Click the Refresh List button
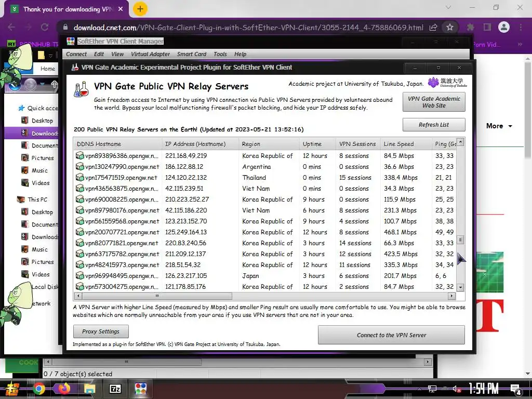This screenshot has height=399, width=532. pyautogui.click(x=434, y=125)
